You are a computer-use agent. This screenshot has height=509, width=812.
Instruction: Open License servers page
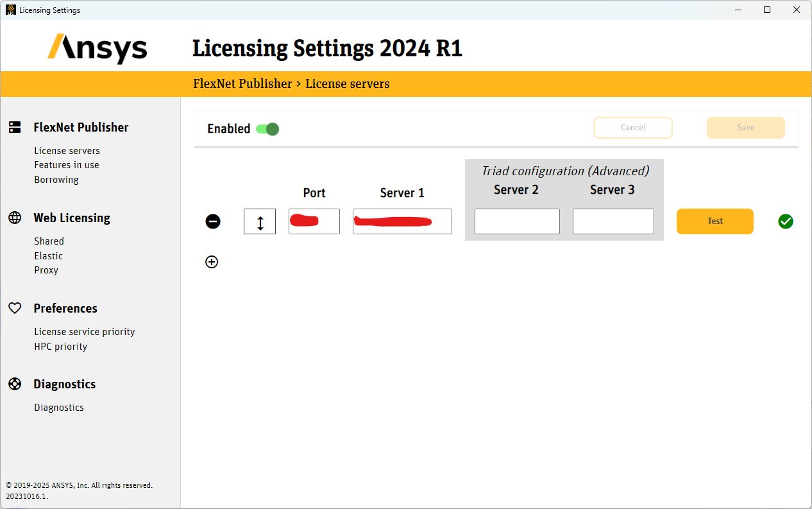click(67, 151)
